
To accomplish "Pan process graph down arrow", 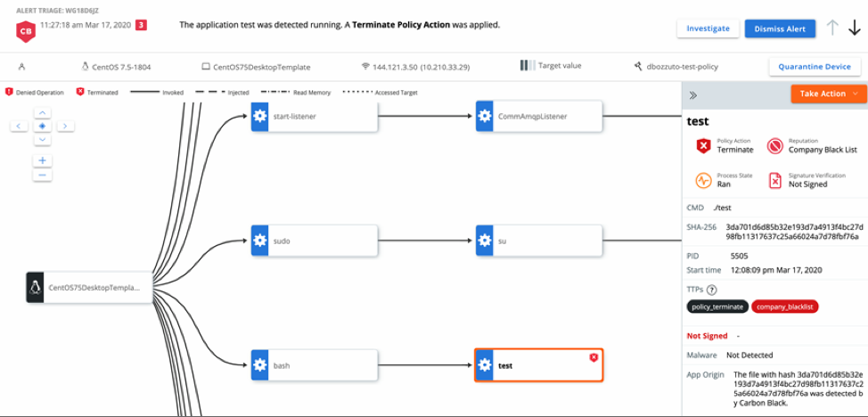I will pyautogui.click(x=43, y=140).
